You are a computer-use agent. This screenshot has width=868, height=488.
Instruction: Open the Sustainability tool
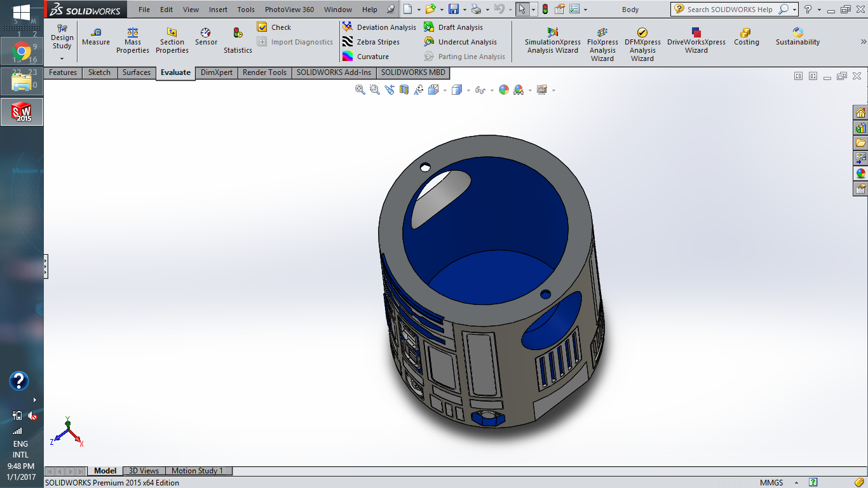pyautogui.click(x=797, y=38)
